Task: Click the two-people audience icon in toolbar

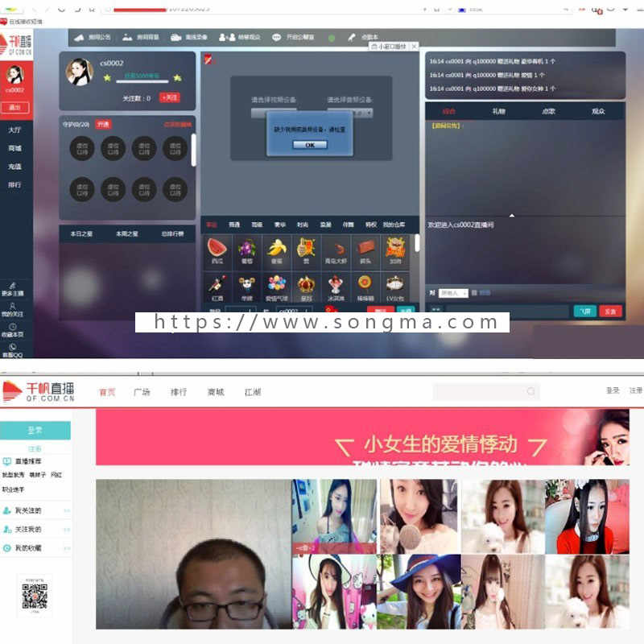Action: tap(227, 37)
